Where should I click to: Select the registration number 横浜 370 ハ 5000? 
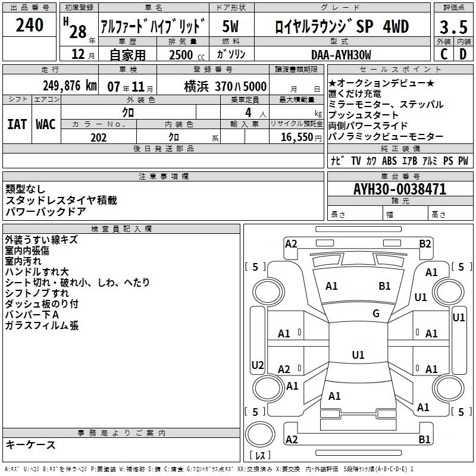point(226,86)
